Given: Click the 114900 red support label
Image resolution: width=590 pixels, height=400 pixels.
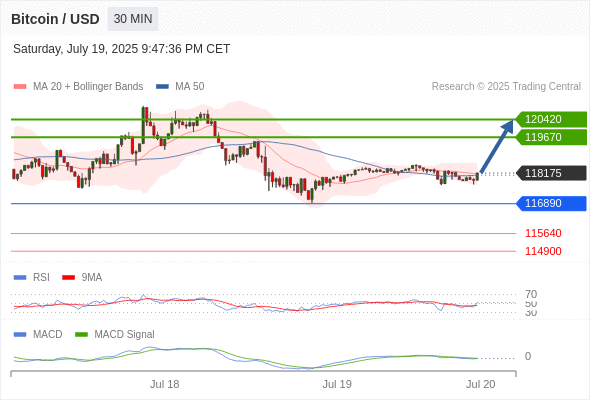Looking at the screenshot, I should (x=543, y=251).
